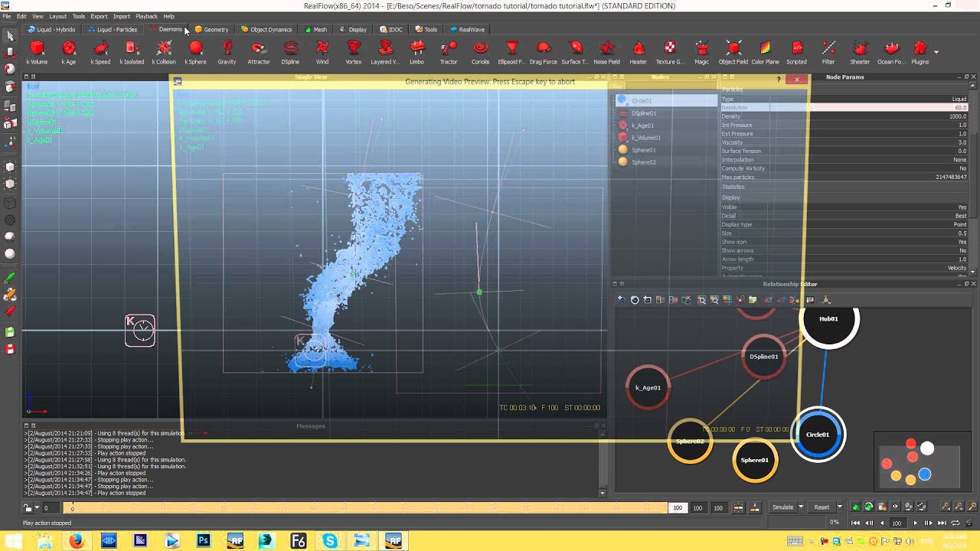
Task: Switch to the Object Dynamics tab
Action: coord(266,29)
